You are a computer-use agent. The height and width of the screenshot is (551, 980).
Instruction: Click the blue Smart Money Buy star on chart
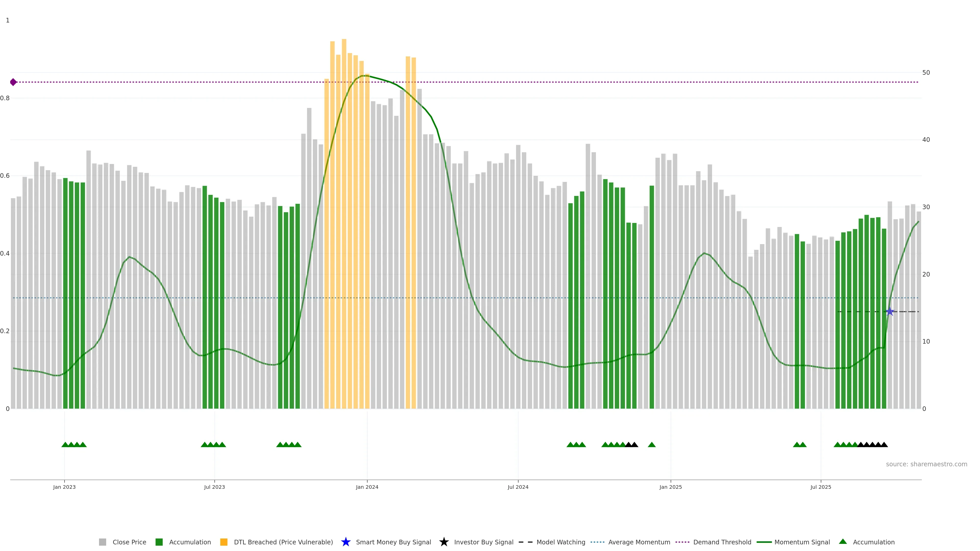889,311
